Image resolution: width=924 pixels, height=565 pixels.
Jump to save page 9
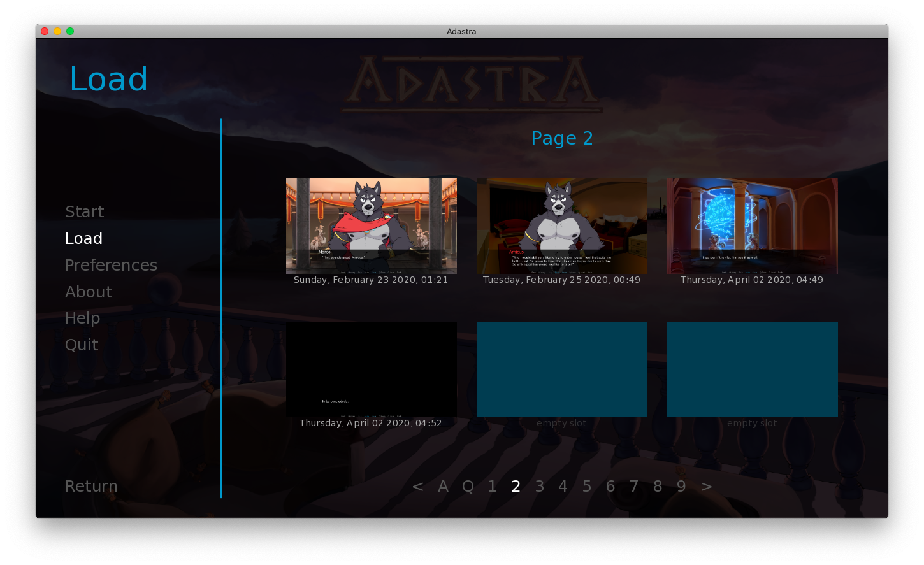681,487
